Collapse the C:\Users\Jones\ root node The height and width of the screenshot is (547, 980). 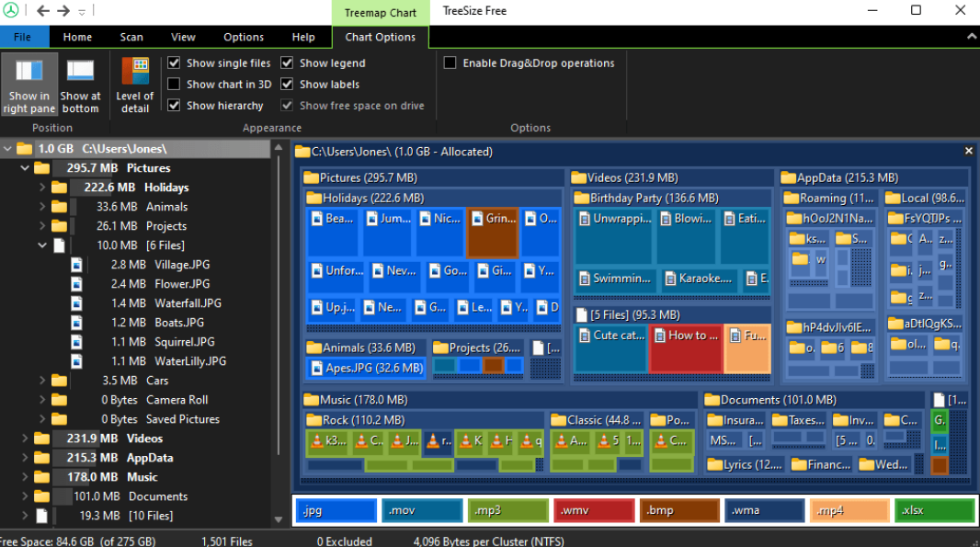[7, 149]
